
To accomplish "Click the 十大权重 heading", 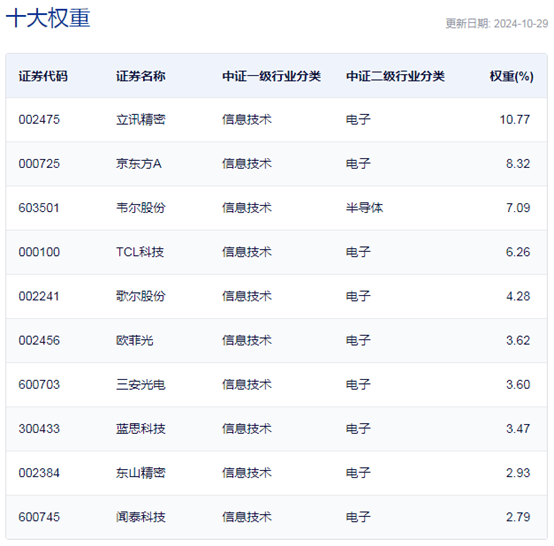I will click(48, 18).
